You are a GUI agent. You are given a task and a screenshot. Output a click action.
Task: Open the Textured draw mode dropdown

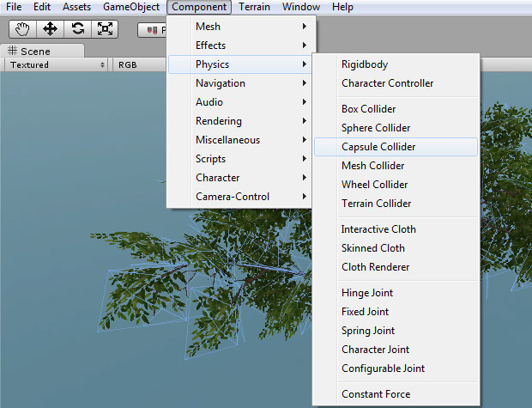coord(57,64)
